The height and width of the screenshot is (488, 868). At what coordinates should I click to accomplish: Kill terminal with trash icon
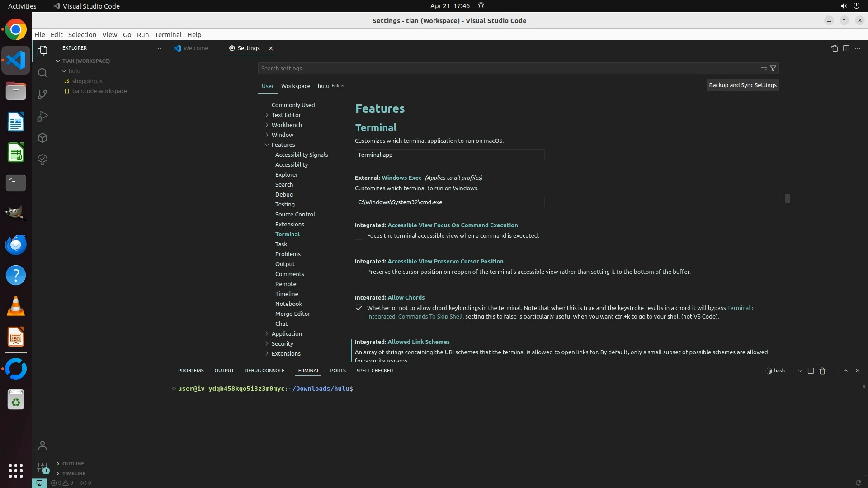[822, 371]
